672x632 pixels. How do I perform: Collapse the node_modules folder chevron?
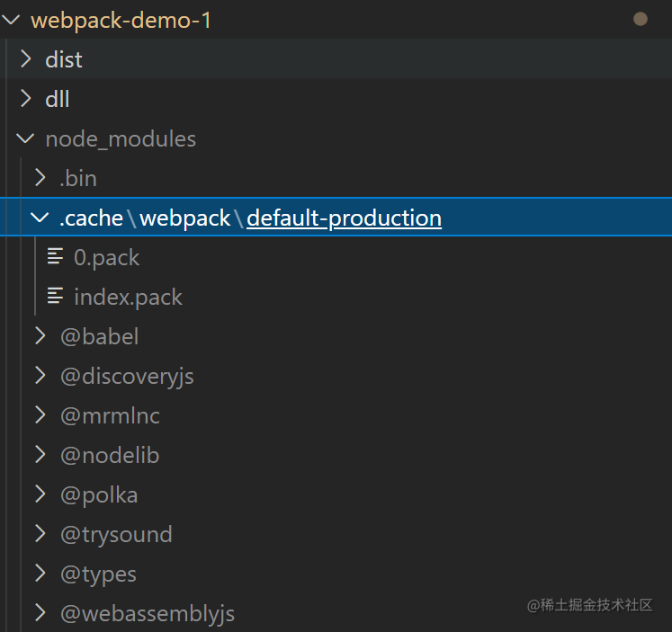tap(25, 138)
